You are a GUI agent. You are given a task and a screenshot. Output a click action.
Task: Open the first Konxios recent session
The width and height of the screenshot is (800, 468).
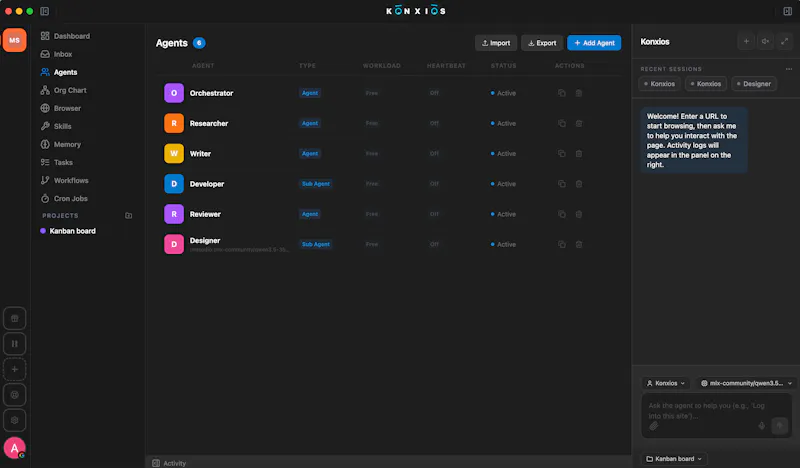tap(659, 84)
